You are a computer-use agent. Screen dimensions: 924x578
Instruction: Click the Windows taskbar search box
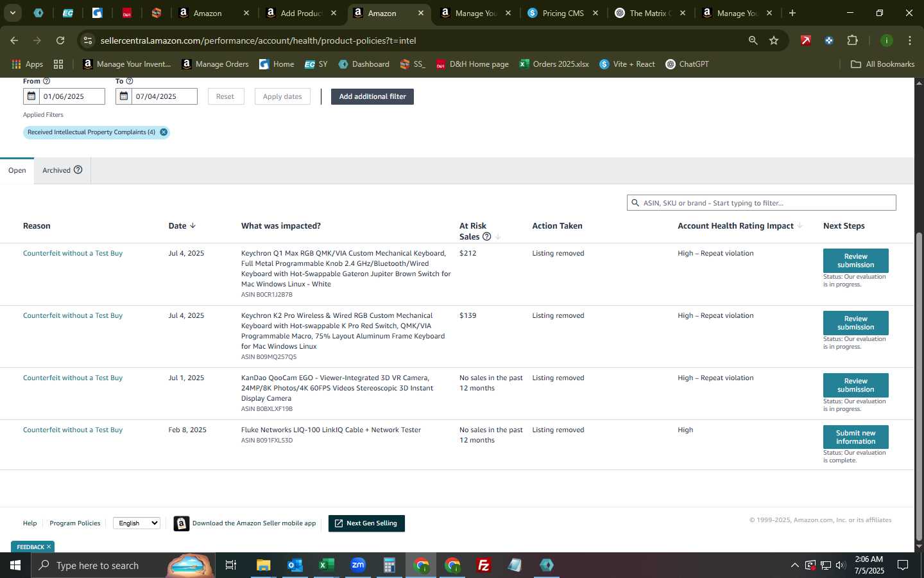[x=122, y=565]
